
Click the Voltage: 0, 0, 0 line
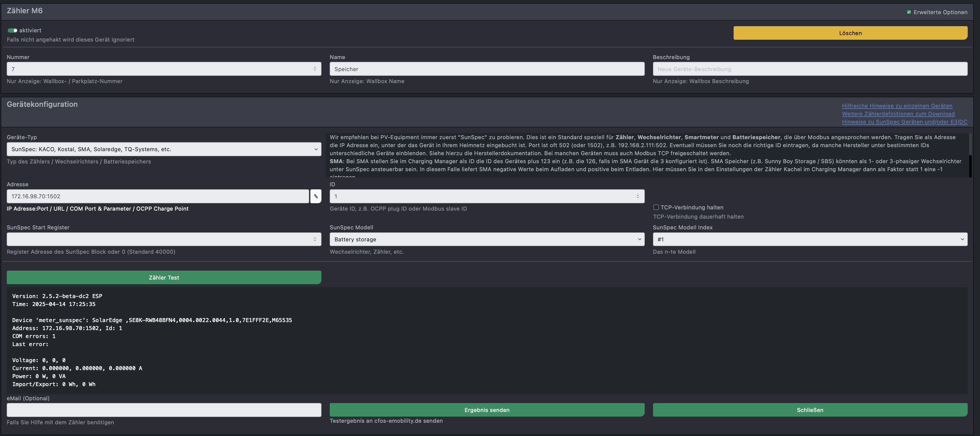[39, 360]
